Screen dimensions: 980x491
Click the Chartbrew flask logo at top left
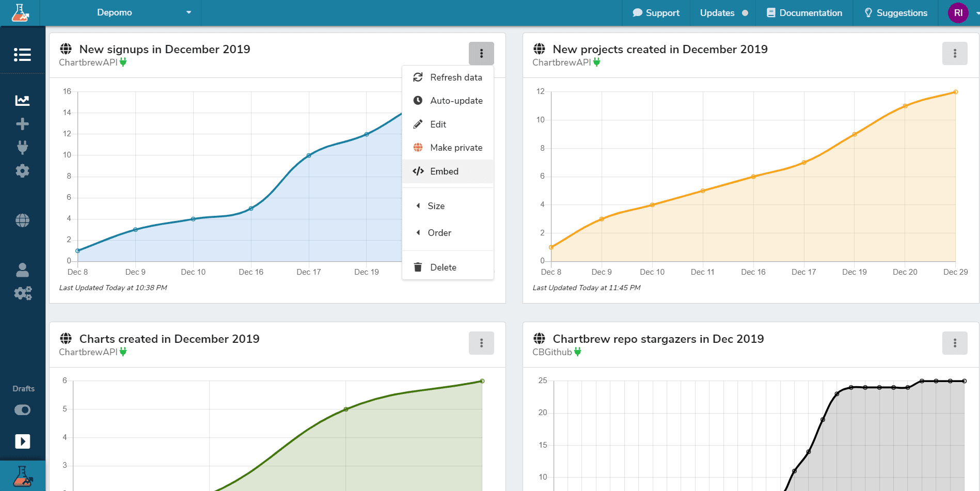click(x=20, y=12)
